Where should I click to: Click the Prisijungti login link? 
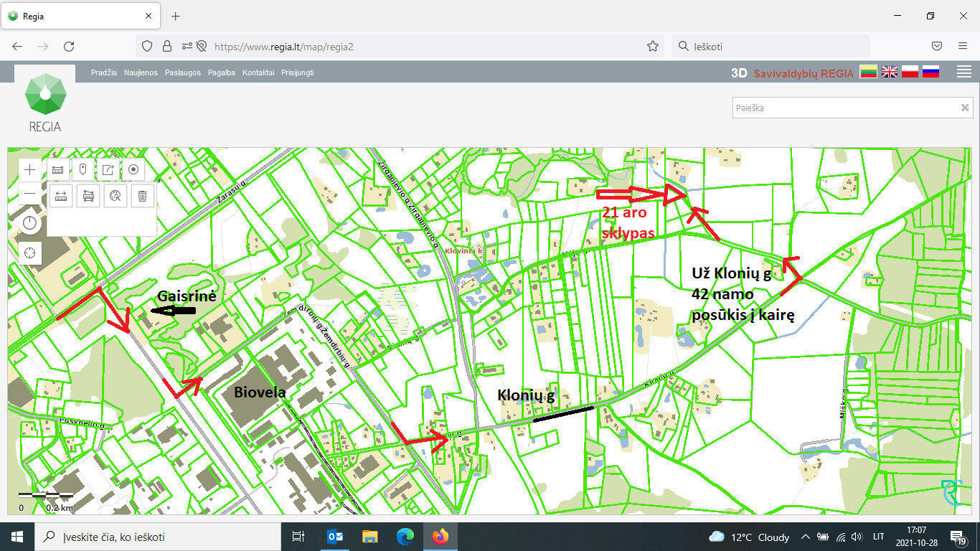click(x=298, y=72)
